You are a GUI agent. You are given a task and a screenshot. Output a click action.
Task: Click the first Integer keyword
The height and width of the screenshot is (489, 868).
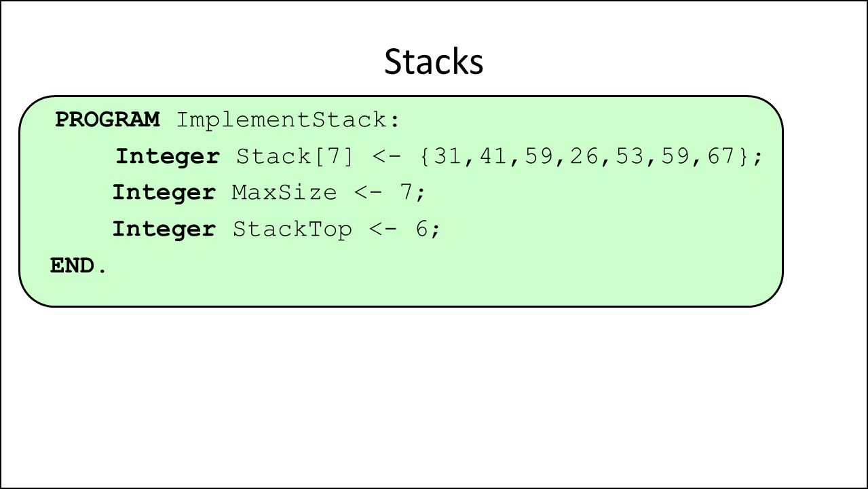[x=168, y=157]
